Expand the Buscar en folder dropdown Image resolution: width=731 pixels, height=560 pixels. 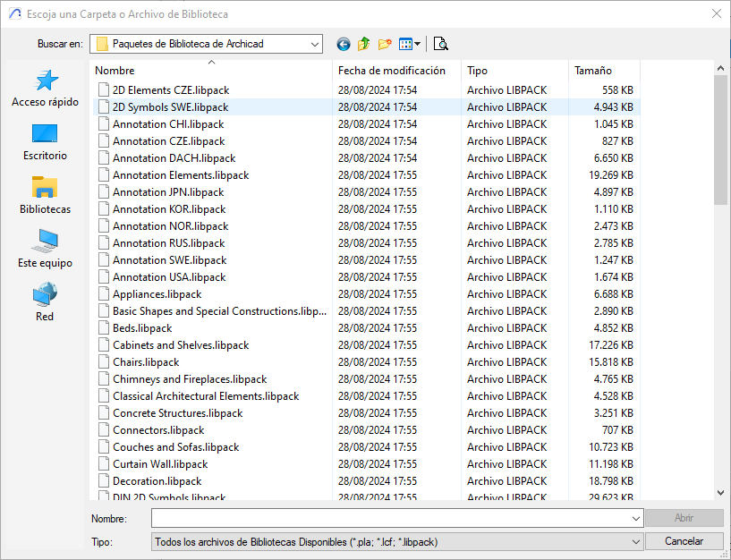click(315, 45)
